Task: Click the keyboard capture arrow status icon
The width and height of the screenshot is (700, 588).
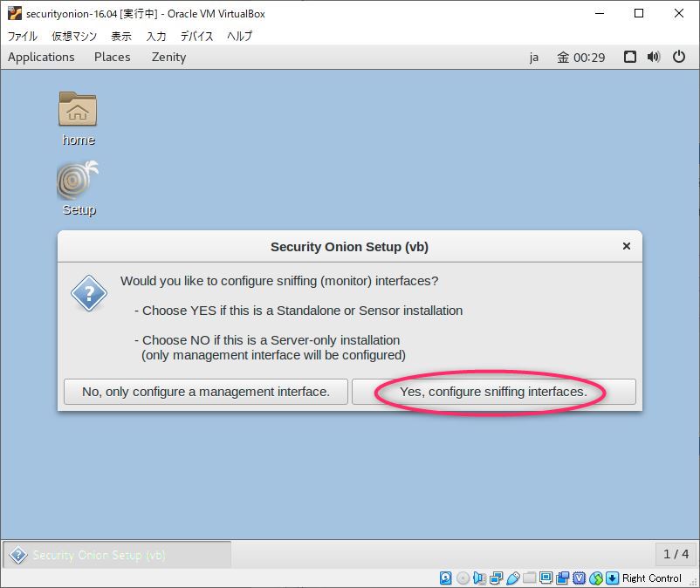Action: [613, 578]
